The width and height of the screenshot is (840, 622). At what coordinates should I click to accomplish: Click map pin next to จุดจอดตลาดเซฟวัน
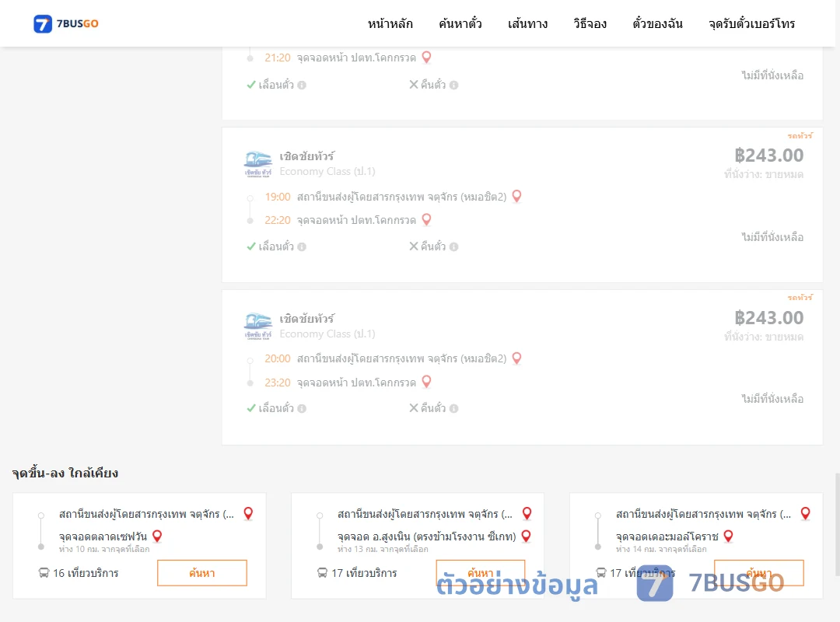tap(157, 536)
